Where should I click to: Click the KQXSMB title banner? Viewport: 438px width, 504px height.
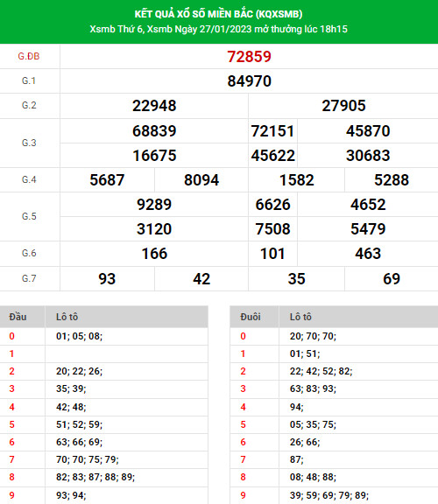pos(218,14)
